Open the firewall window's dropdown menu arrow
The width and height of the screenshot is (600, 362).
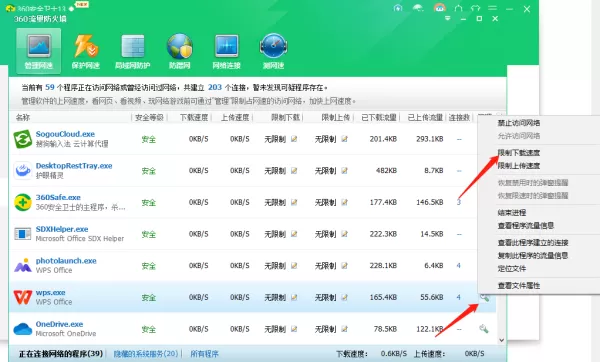[x=447, y=18]
